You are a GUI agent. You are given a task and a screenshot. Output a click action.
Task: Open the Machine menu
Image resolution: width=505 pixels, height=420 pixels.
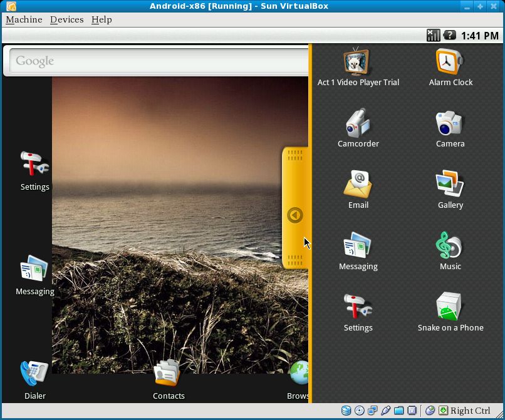pos(24,19)
